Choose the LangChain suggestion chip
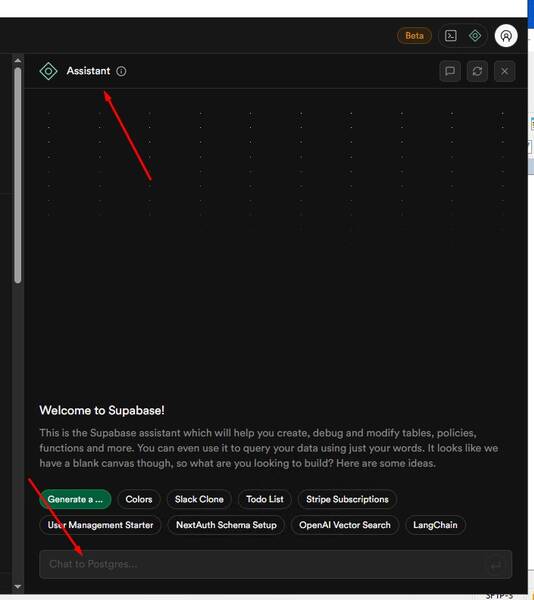 pyautogui.click(x=435, y=525)
